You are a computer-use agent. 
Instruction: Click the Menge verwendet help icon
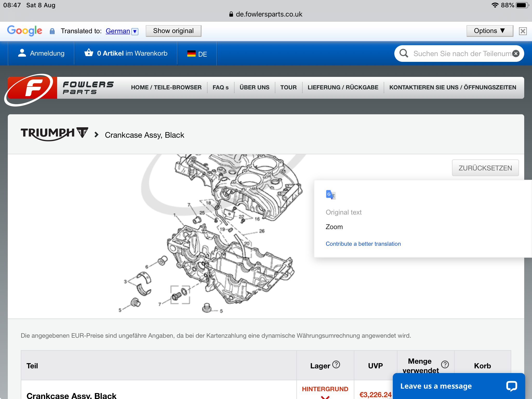pyautogui.click(x=445, y=365)
